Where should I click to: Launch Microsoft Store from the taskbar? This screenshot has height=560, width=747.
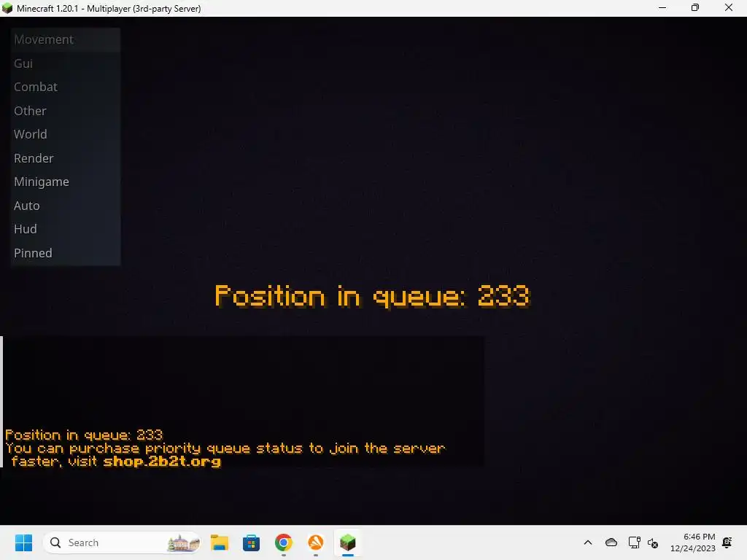click(x=251, y=542)
